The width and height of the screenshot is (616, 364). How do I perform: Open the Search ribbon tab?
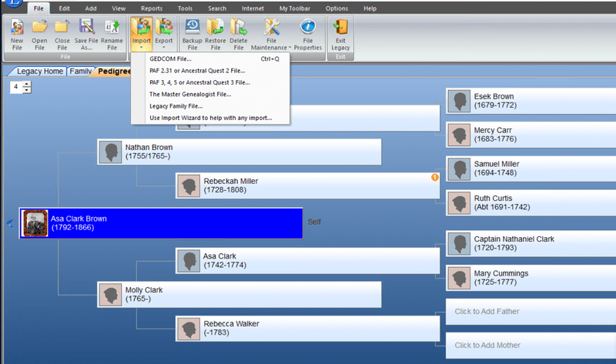[217, 8]
